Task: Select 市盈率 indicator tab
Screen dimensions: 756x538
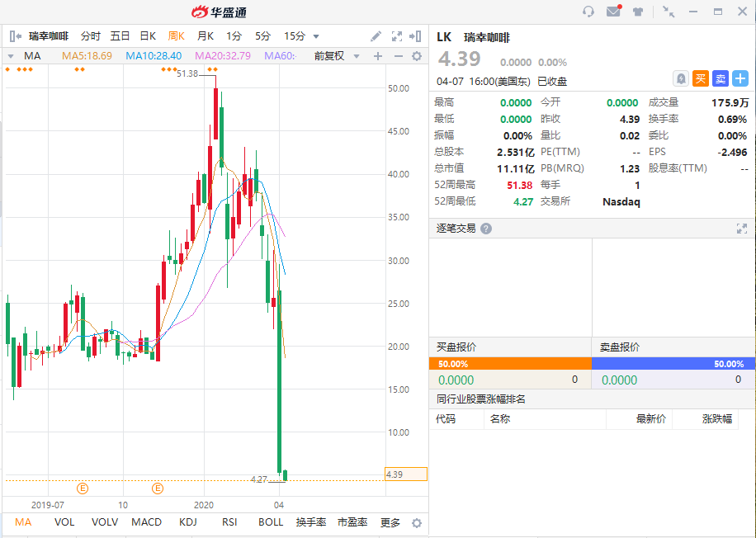Action: pos(352,522)
